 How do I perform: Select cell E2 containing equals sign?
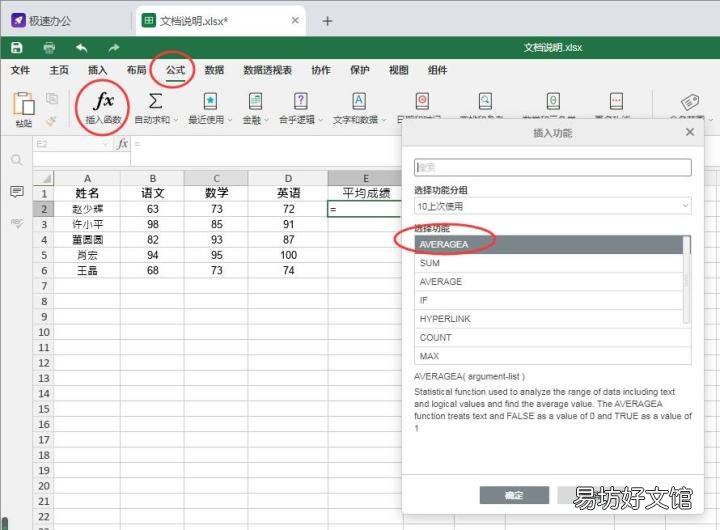pos(365,209)
